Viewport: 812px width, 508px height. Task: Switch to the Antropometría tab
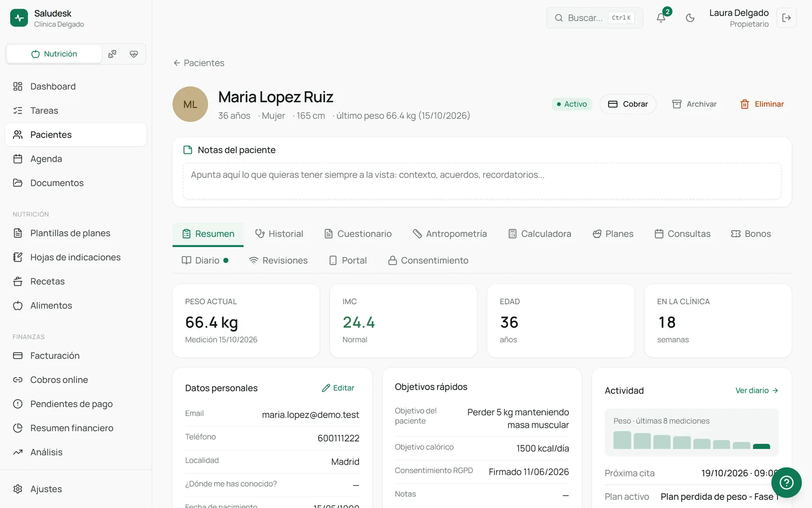tap(450, 234)
